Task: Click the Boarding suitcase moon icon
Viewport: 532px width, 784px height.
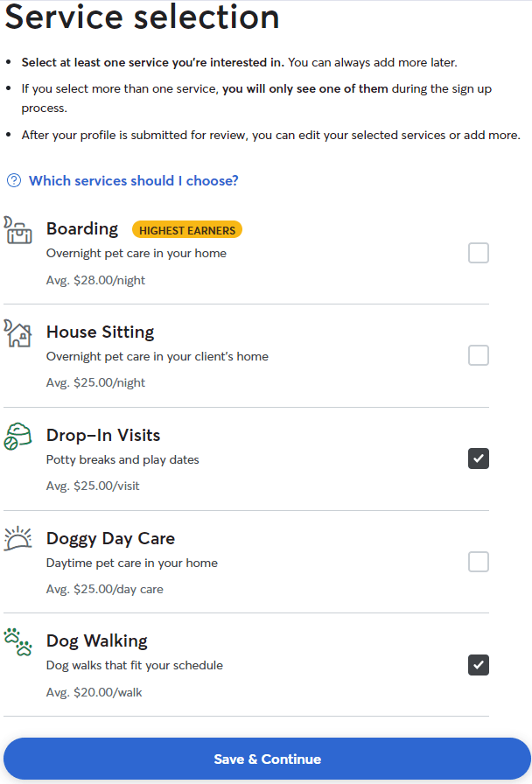Action: (x=18, y=231)
